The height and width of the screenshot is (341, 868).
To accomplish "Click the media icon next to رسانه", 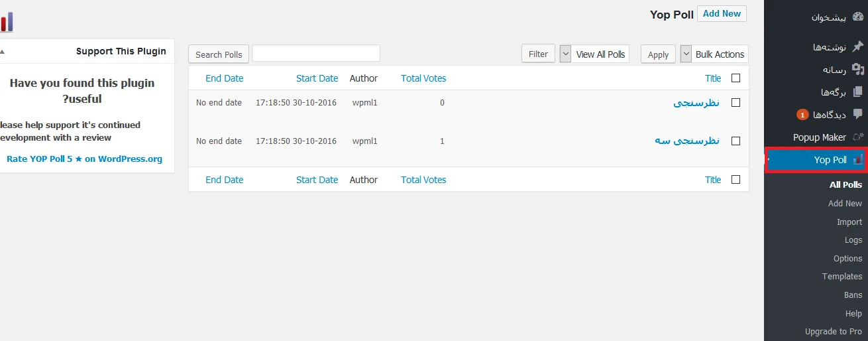I will click(x=858, y=69).
